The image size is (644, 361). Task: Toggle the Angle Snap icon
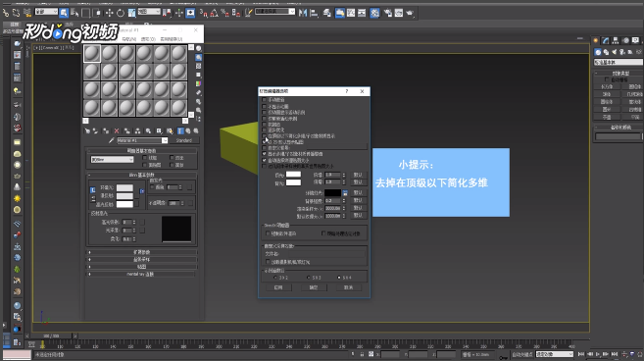(x=214, y=13)
